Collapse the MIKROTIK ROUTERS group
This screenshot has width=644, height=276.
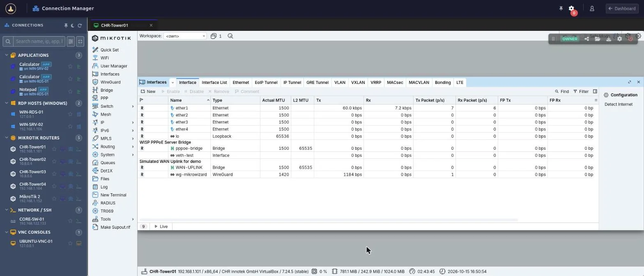click(7, 138)
